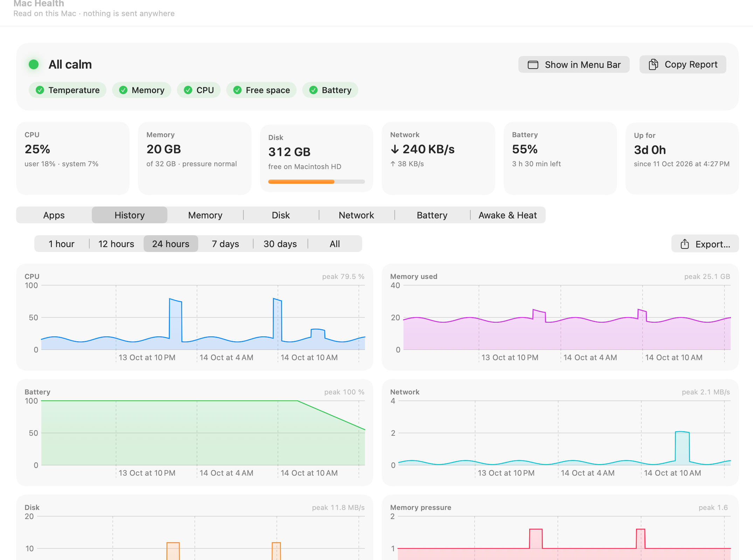
Task: Click the Battery status checkmark icon
Action: coord(313,90)
